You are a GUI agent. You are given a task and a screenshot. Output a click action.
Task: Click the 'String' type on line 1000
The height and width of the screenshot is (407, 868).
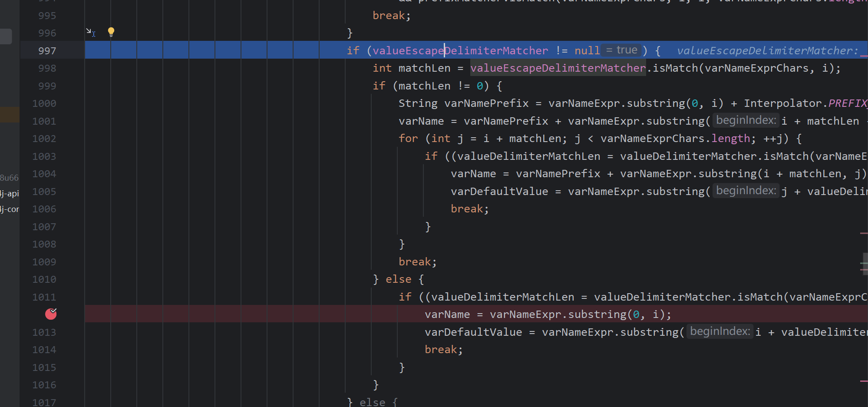coord(418,103)
